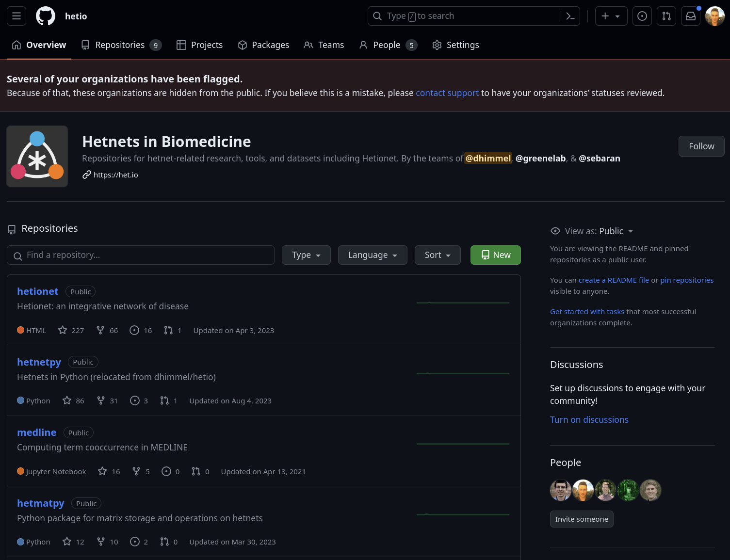730x560 pixels.
Task: Click the GitHub Octocat logo
Action: coord(46,16)
